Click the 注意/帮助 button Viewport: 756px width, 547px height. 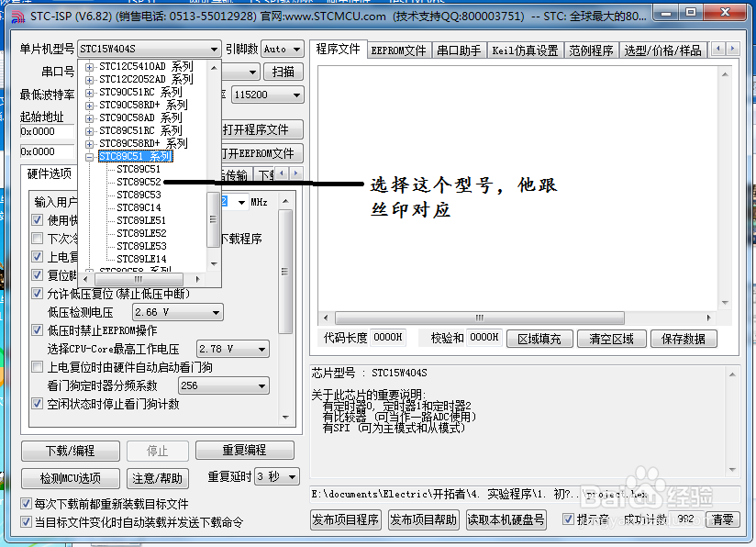(x=157, y=478)
